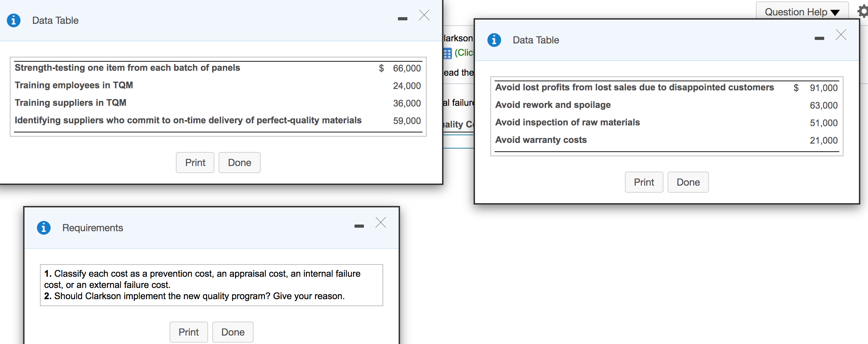Screen dimensions: 868x344
Task: Click the 36,000 value
Action: point(407,103)
